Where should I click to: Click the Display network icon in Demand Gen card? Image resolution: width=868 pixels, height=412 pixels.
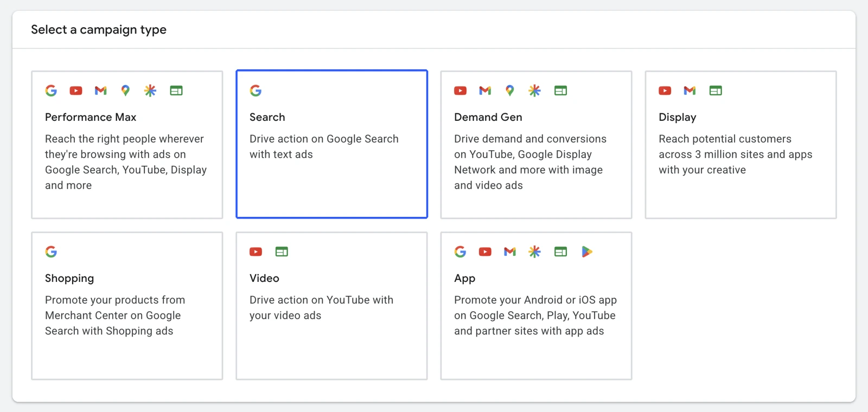click(560, 91)
